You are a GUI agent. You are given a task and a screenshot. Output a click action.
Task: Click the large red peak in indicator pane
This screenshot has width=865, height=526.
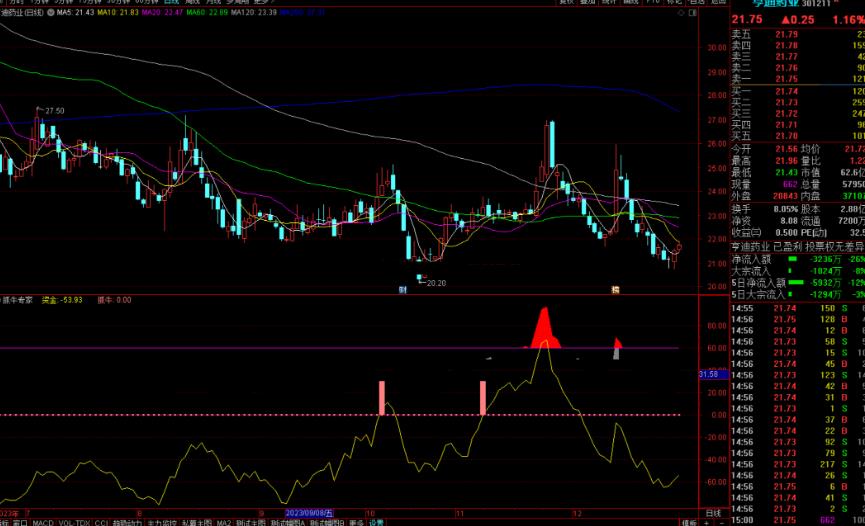(x=545, y=328)
